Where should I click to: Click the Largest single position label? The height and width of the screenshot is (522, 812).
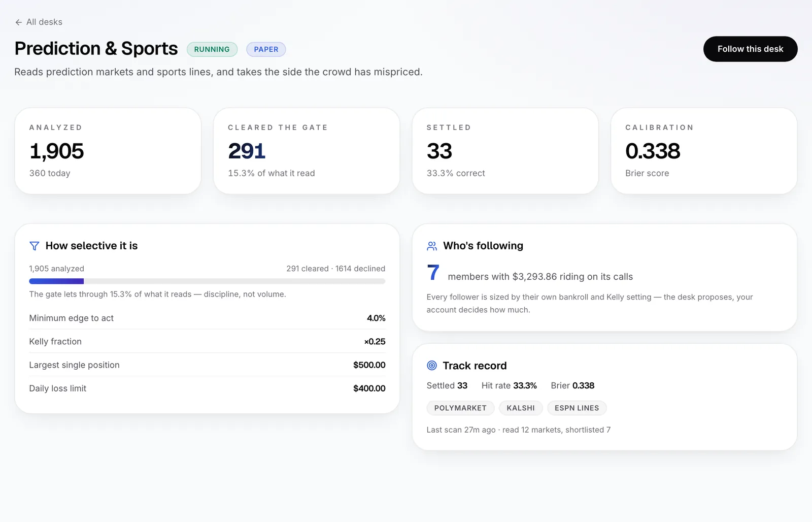click(74, 365)
